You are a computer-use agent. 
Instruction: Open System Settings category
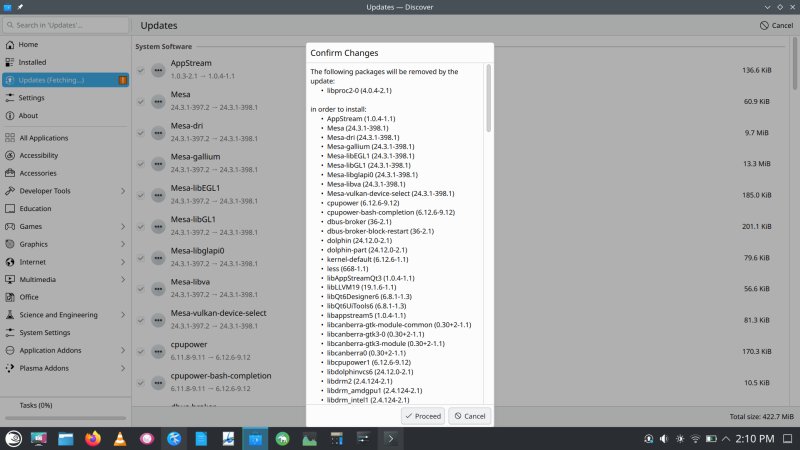pos(65,333)
